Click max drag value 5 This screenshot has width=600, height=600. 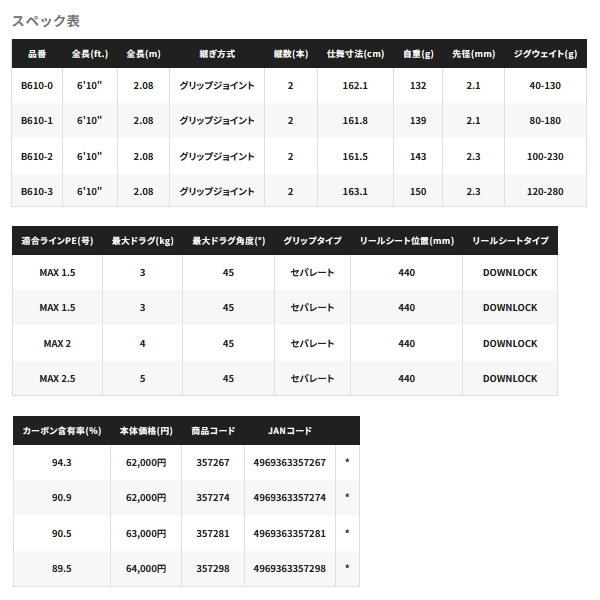pos(142,379)
